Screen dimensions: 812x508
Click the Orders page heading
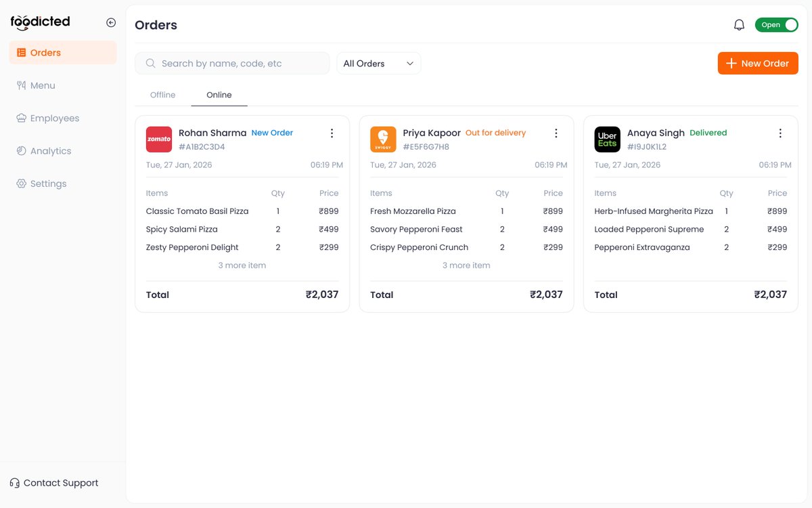click(x=156, y=25)
